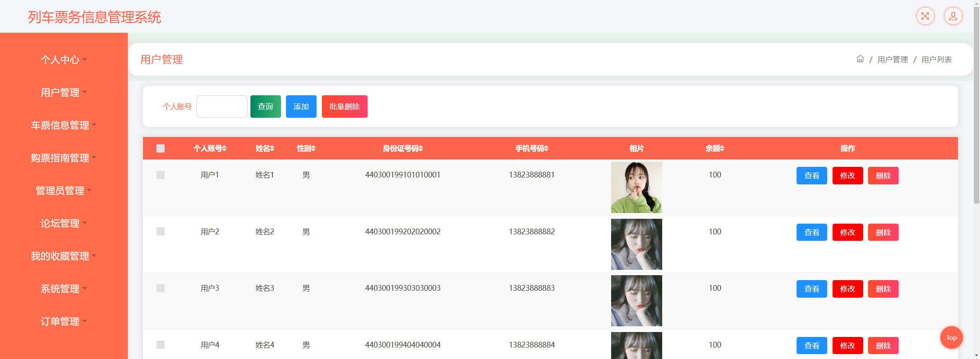Sort by 姓名 column arrows
This screenshot has height=359, width=980.
[x=272, y=148]
